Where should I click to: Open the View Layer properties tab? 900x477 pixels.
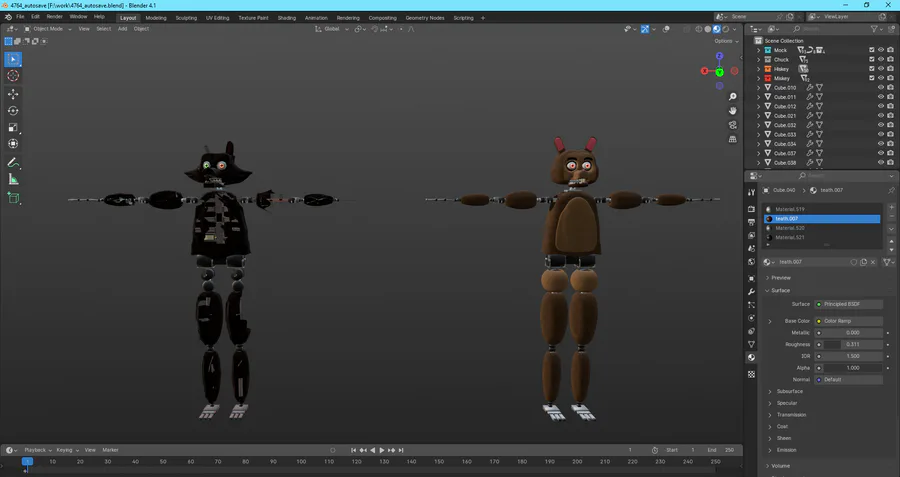coord(751,235)
